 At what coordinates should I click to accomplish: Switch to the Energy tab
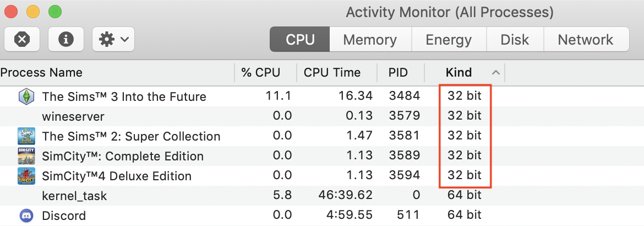click(x=449, y=40)
